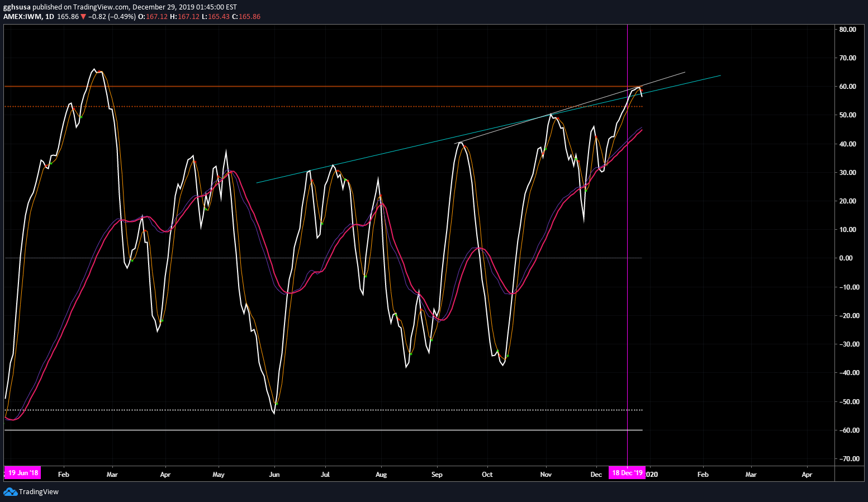Screen dimensions: 868x502
Task: Click the −0.82 (−0.49%) change value
Action: (x=112, y=17)
